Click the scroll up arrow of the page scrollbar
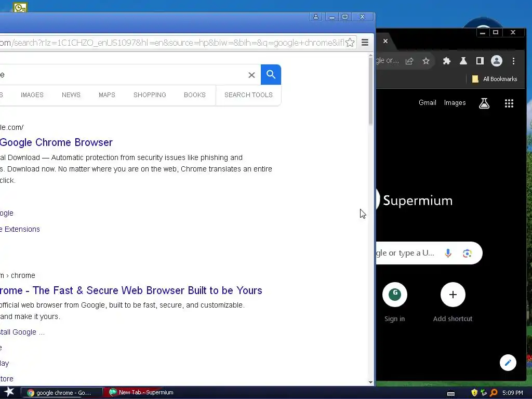The height and width of the screenshot is (399, 532). point(370,56)
